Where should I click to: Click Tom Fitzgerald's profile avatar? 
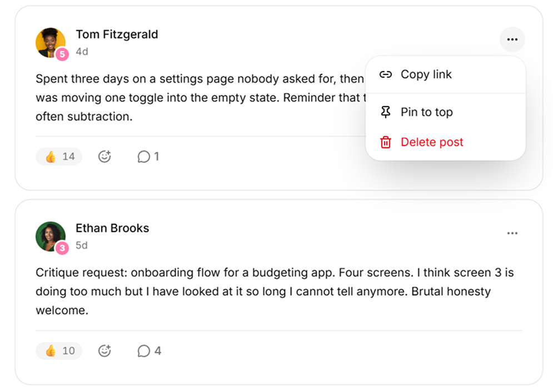point(51,43)
